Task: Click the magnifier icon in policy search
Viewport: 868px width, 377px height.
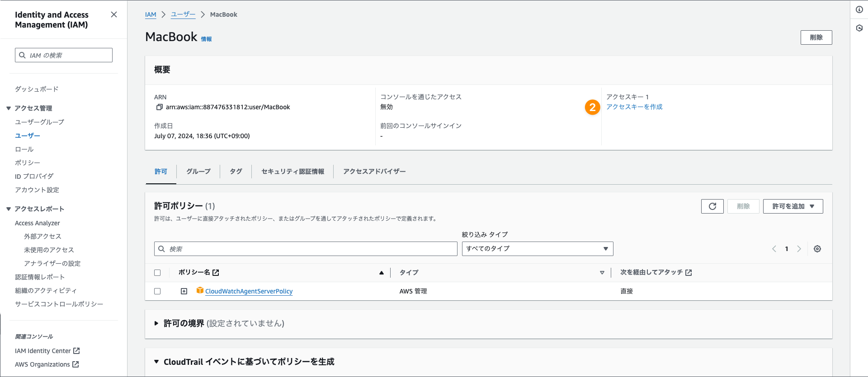Action: coord(161,249)
